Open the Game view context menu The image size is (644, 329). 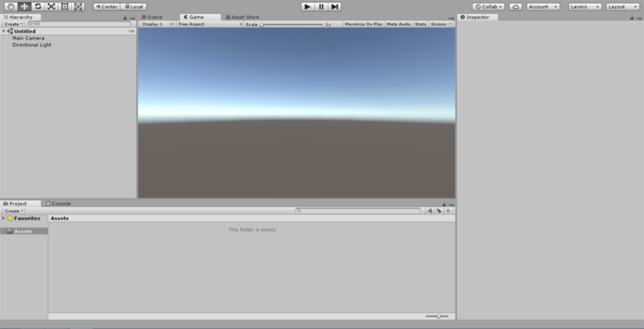tap(451, 18)
